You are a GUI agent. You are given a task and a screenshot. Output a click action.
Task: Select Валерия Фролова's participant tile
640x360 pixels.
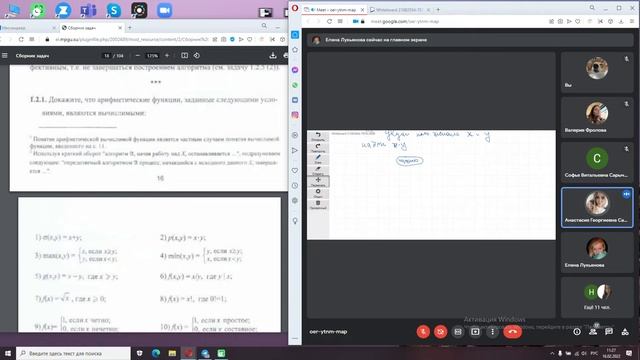597,117
